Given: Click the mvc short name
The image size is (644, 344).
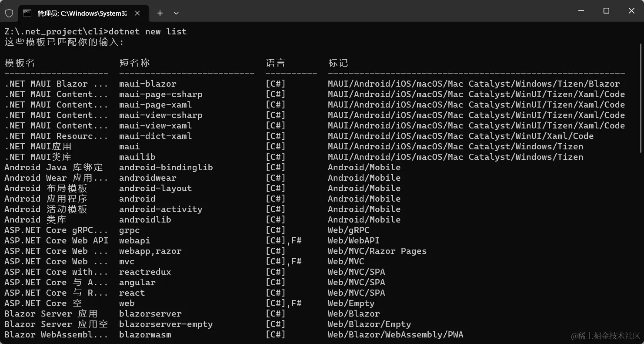Looking at the screenshot, I should point(127,261).
